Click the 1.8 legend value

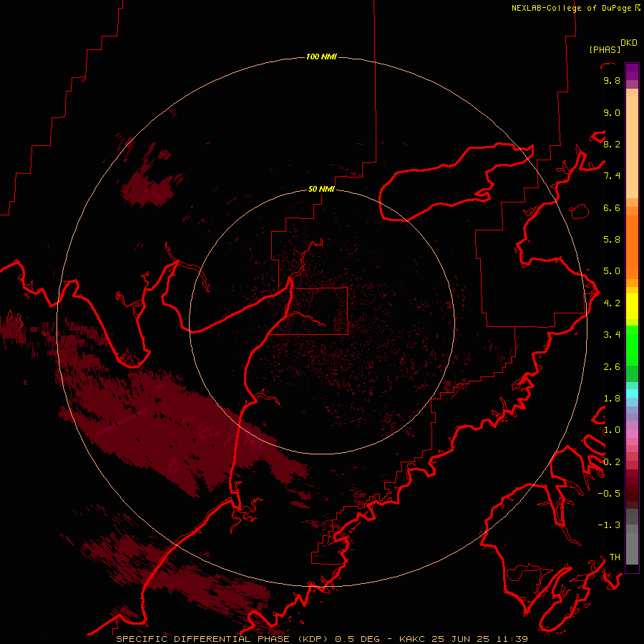612,399
